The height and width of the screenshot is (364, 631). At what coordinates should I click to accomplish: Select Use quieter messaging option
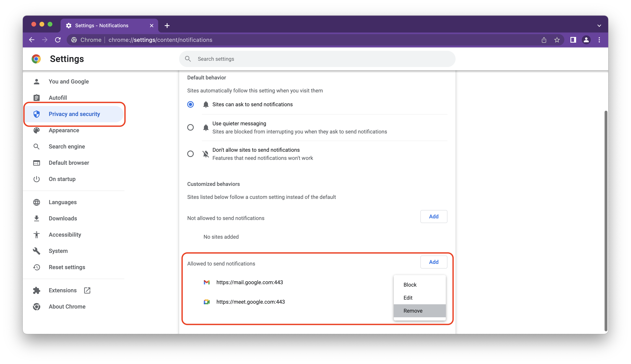[x=190, y=128]
